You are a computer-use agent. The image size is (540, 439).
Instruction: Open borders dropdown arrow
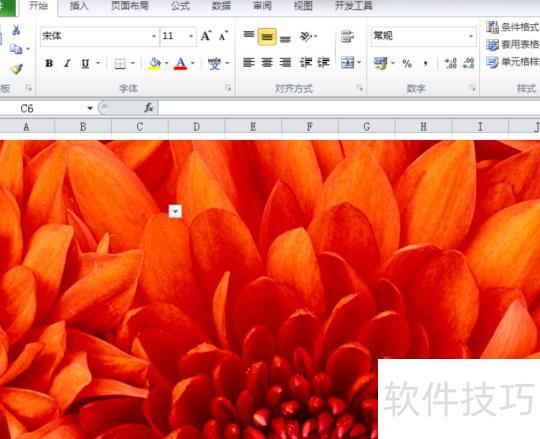click(133, 63)
